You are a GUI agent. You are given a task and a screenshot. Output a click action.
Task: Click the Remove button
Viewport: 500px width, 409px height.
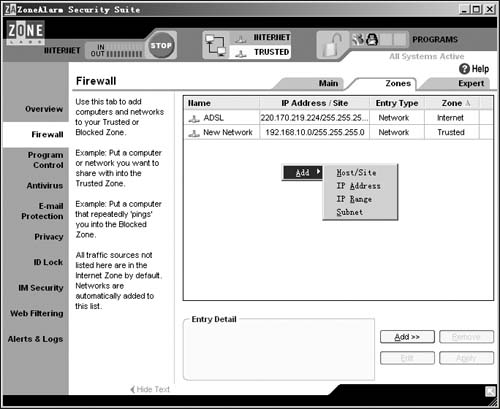click(x=466, y=337)
